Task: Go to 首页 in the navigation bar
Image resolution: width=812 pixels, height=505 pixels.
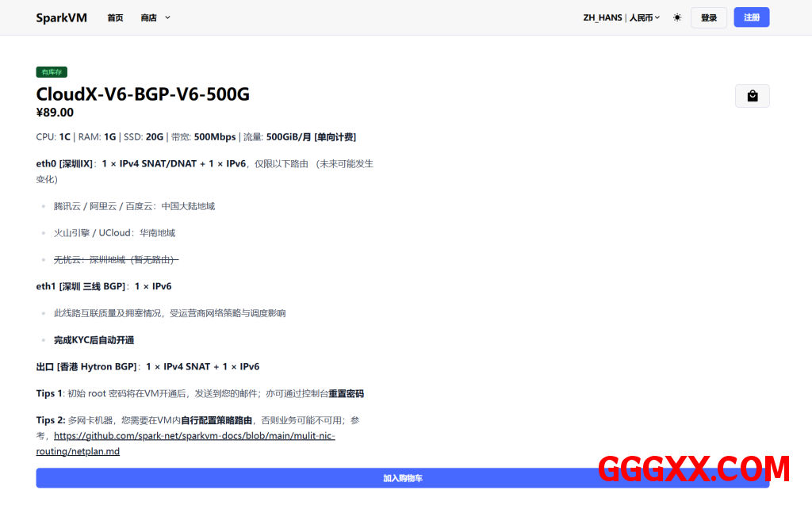Action: point(115,17)
